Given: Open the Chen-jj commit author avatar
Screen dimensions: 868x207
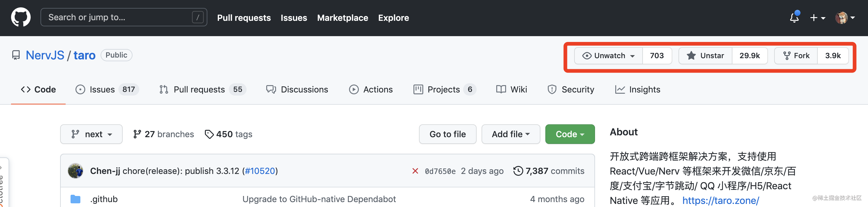Looking at the screenshot, I should tap(75, 171).
